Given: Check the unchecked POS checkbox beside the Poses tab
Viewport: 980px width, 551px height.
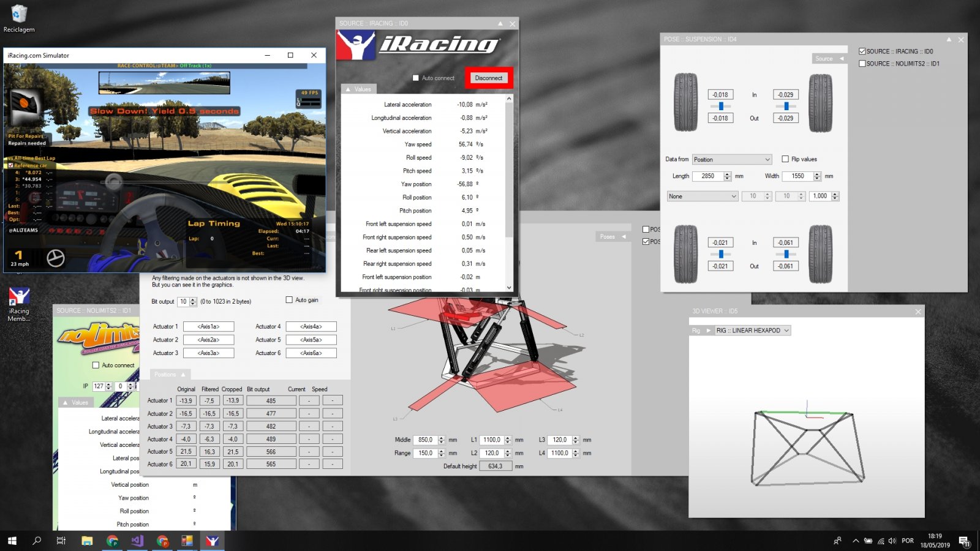Looking at the screenshot, I should (x=646, y=230).
